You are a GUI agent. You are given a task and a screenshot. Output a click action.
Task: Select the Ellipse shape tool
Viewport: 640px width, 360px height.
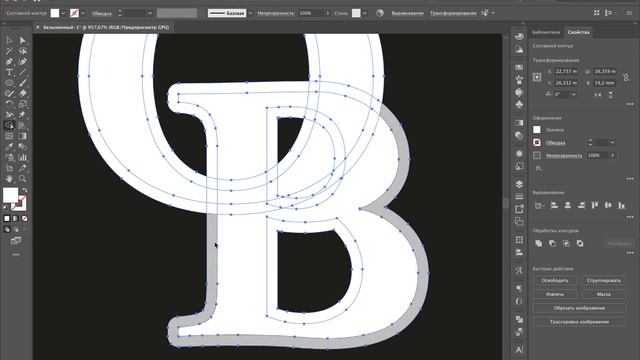tap(9, 83)
